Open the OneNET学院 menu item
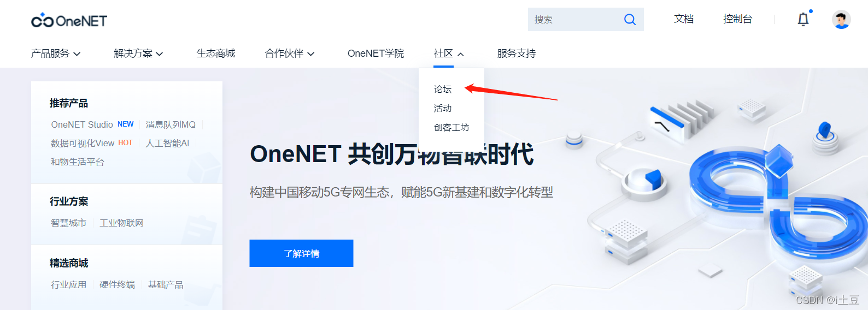This screenshot has width=868, height=310. pyautogui.click(x=376, y=53)
